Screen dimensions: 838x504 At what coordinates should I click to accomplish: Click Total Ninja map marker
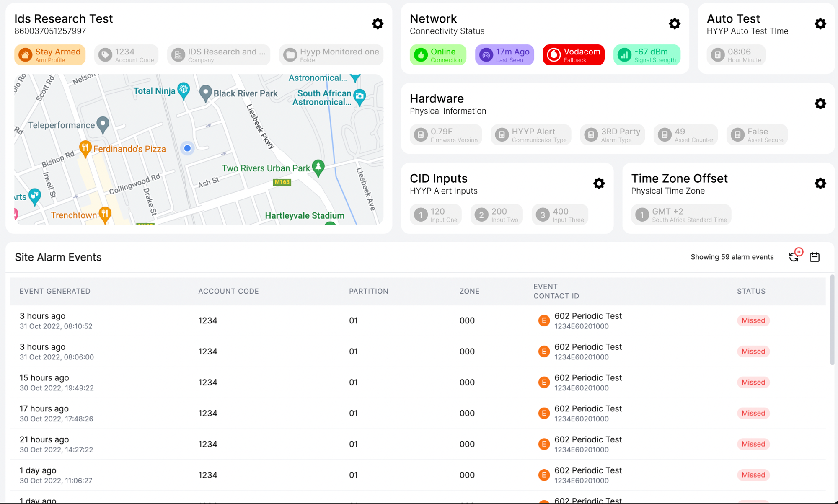point(184,90)
